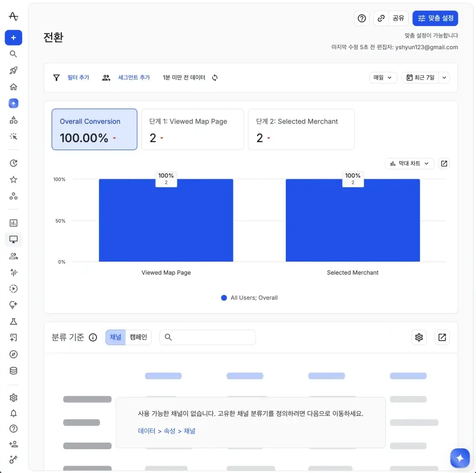
Task: Open breakdown table settings gear
Action: [419, 337]
